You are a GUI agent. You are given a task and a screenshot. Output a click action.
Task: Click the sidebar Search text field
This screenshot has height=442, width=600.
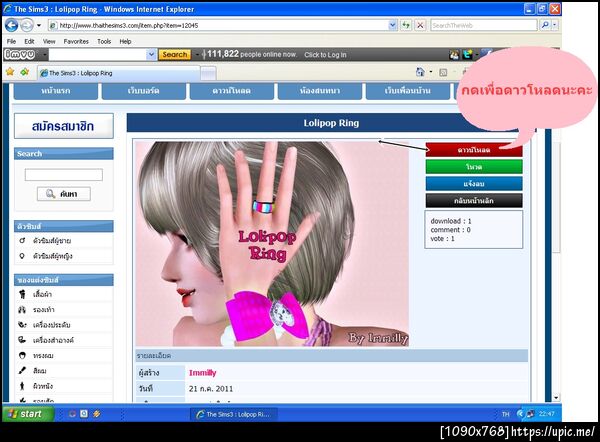(64, 175)
